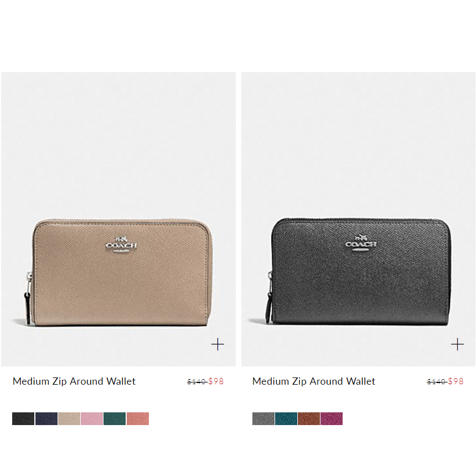Select magenta swatch for right wallet

click(332, 418)
